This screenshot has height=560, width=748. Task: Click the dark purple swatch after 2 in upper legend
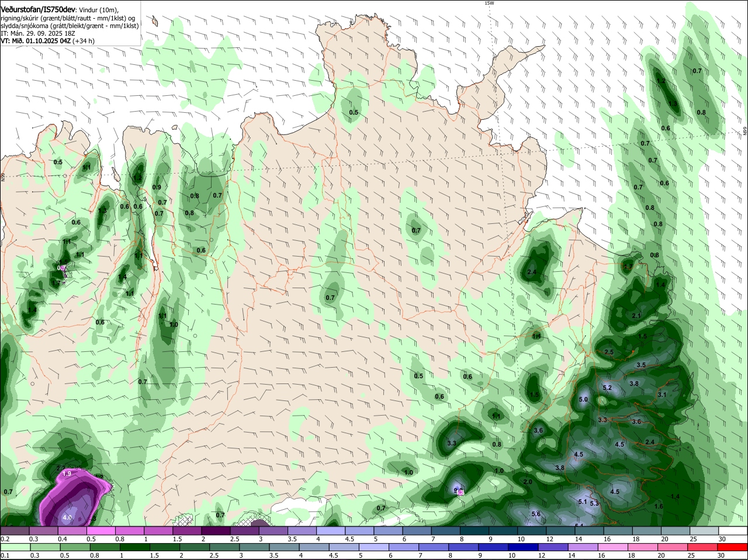click(x=216, y=530)
